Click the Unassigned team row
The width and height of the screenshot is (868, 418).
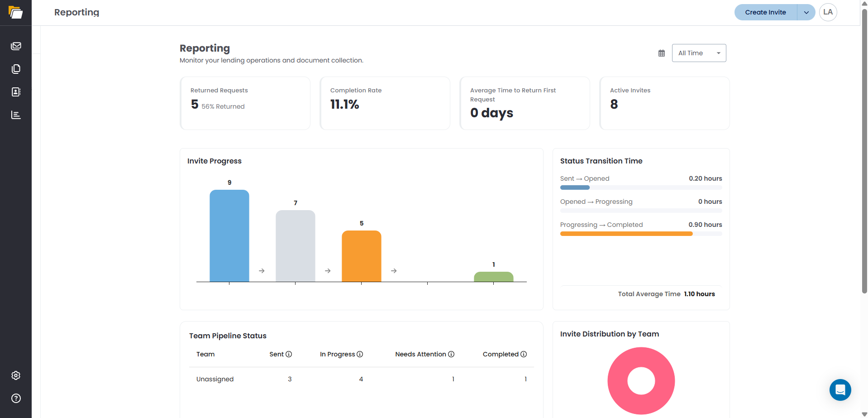361,379
